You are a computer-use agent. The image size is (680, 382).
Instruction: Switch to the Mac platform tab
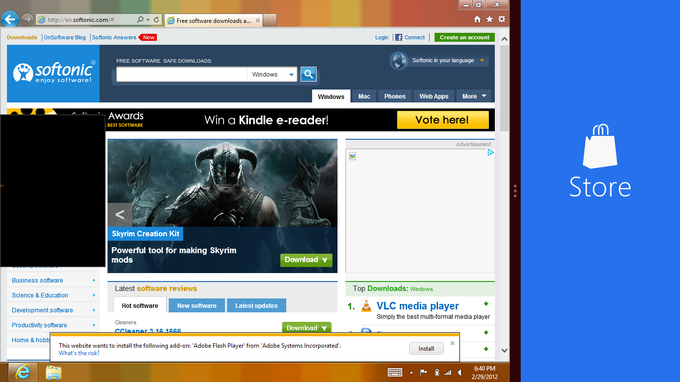tap(364, 96)
